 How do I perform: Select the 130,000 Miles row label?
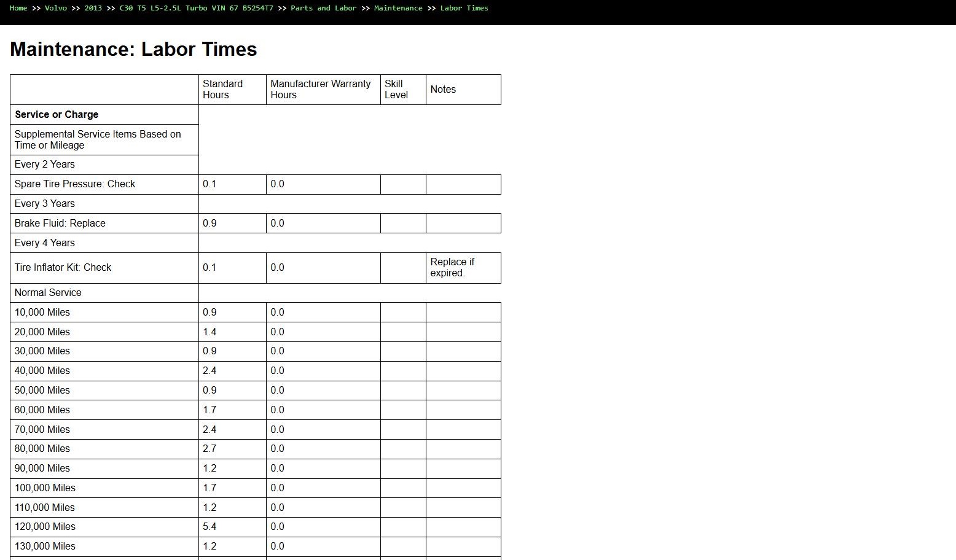tap(104, 546)
